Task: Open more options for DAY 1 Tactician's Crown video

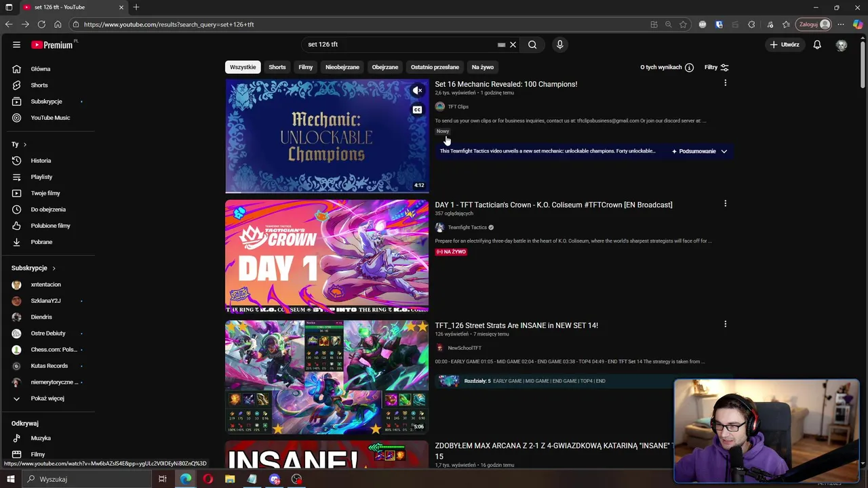Action: point(725,203)
